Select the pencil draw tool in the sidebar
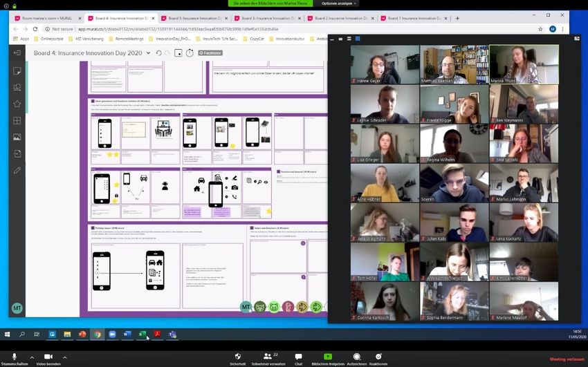 pyautogui.click(x=17, y=170)
